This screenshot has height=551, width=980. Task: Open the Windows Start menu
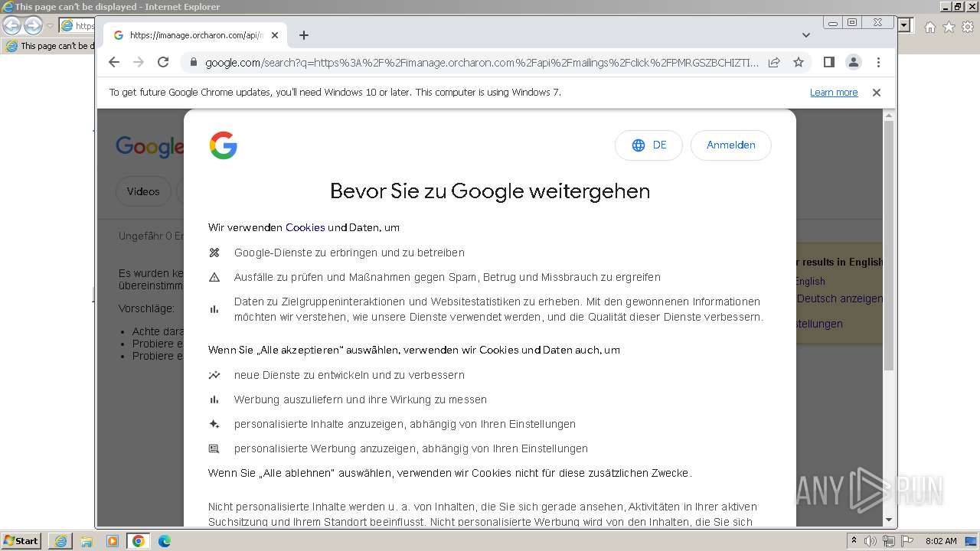click(21, 540)
